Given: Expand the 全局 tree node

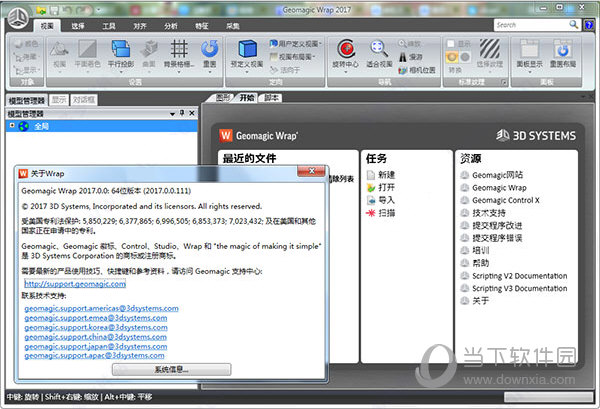Looking at the screenshot, I should 12,126.
